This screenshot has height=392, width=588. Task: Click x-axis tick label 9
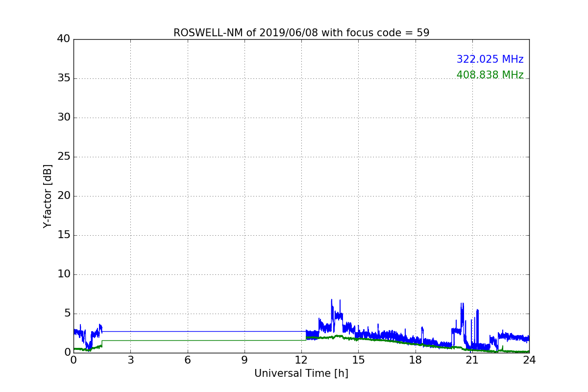[245, 360]
